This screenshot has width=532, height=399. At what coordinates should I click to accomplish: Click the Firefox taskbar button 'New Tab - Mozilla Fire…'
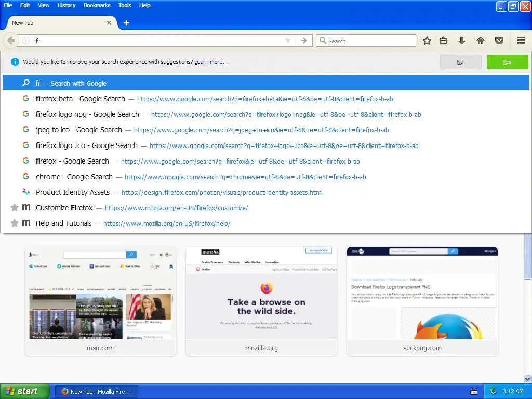click(x=97, y=392)
